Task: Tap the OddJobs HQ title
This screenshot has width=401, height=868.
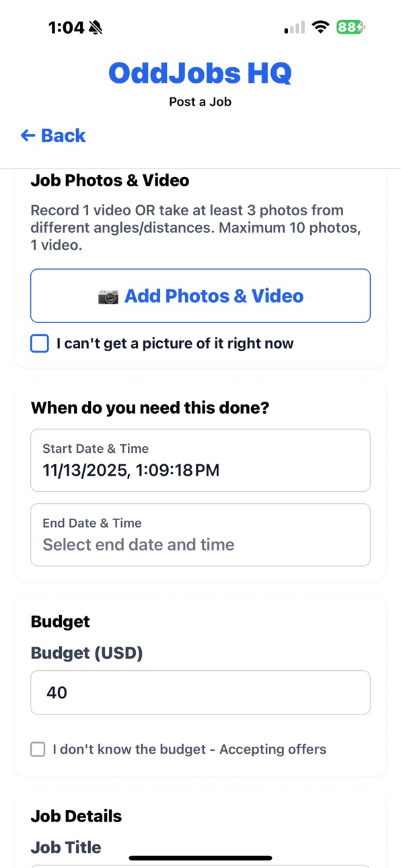Action: point(200,73)
